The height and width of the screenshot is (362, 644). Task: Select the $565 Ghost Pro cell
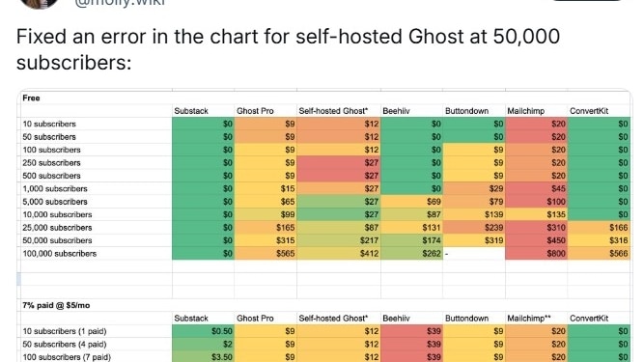click(266, 253)
